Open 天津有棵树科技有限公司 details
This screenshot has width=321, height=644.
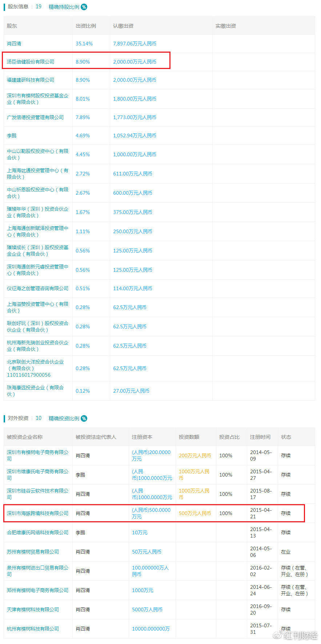coord(33,609)
